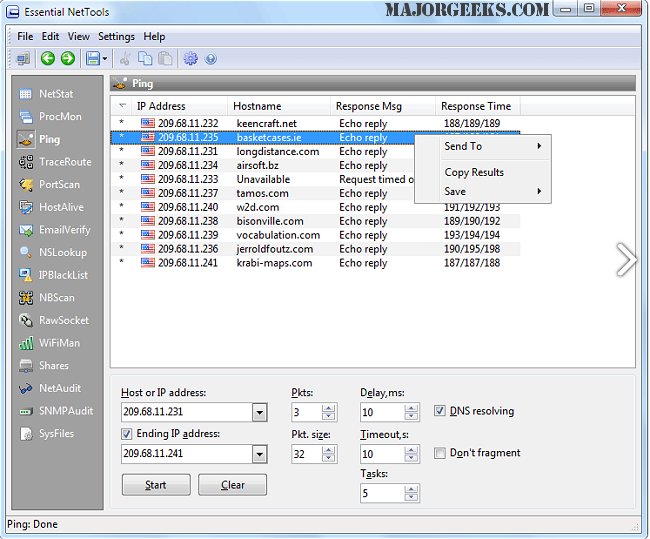Select the row for vocabulation.com
This screenshot has height=539, width=650.
(315, 235)
